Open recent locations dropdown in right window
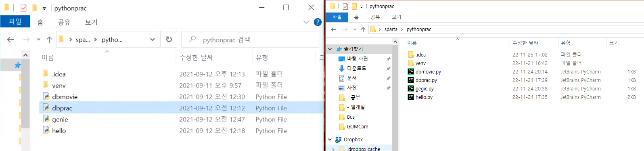Image resolution: width=644 pixels, height=151 pixels. click(355, 29)
